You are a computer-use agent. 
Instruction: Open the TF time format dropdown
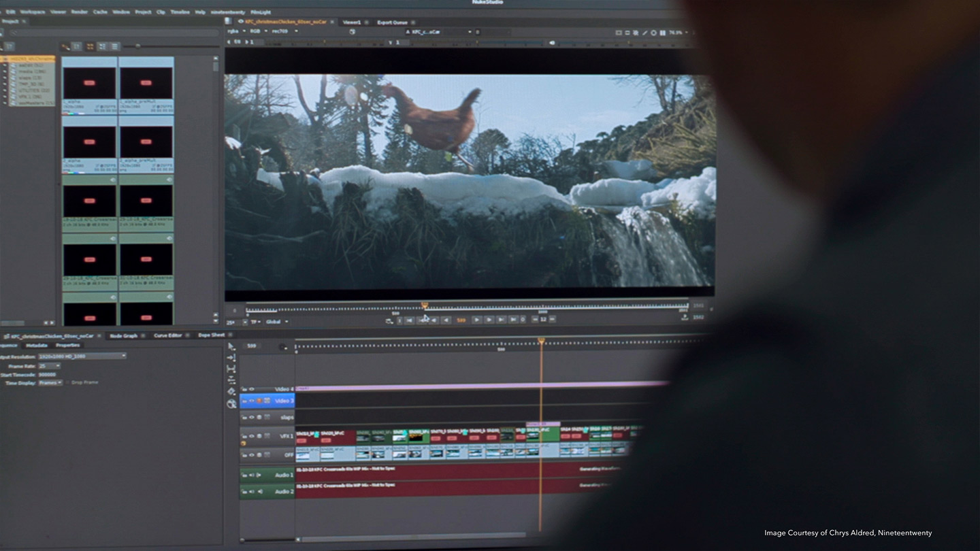[x=256, y=322]
